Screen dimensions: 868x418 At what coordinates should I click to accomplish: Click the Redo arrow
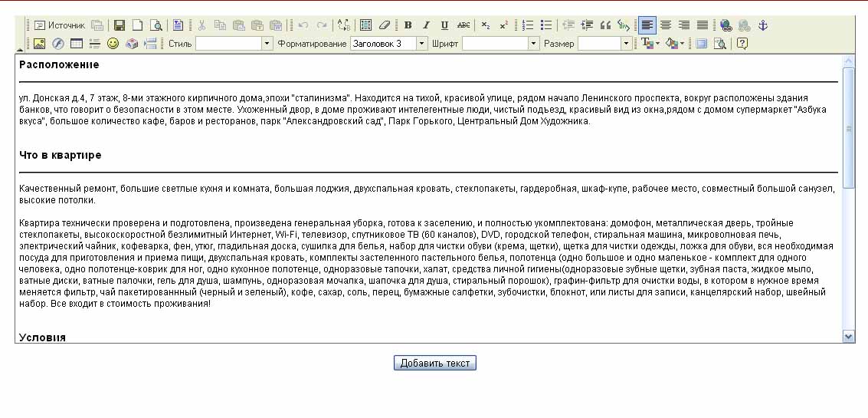322,25
